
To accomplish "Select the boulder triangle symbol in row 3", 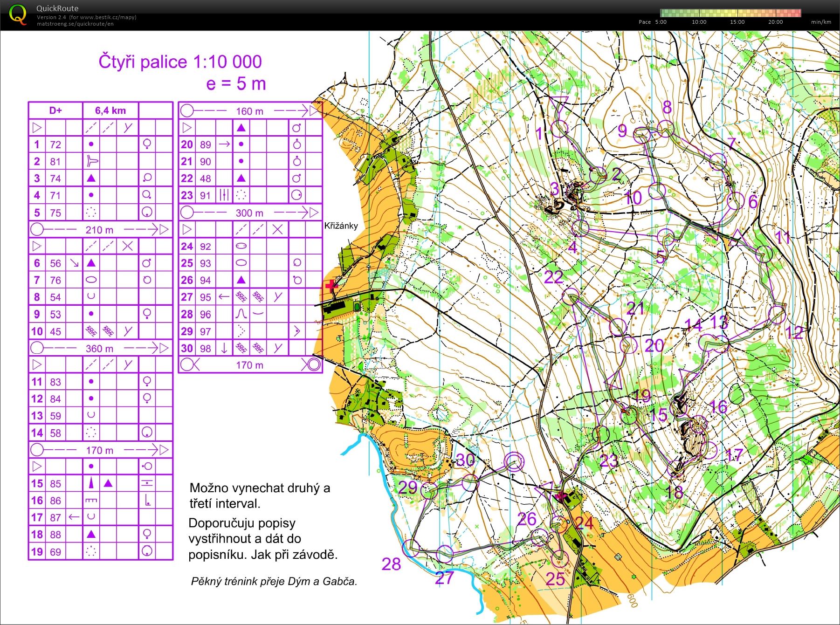I will click(91, 178).
